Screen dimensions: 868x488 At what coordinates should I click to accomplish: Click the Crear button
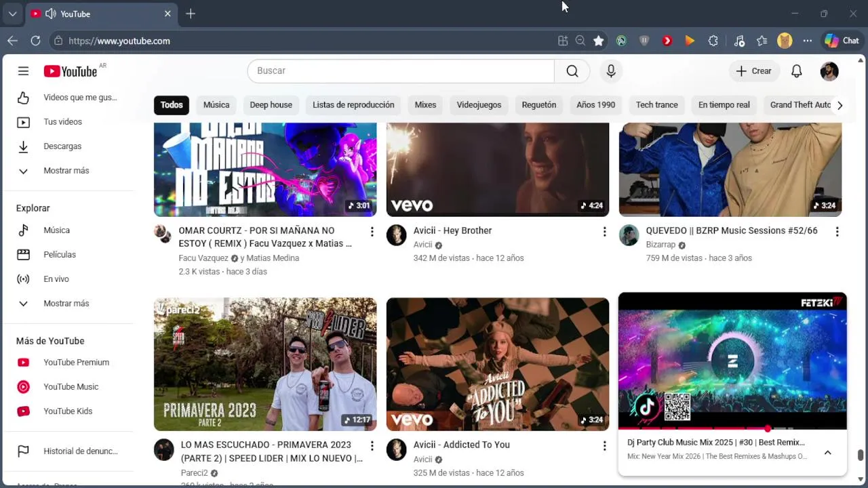coord(754,71)
